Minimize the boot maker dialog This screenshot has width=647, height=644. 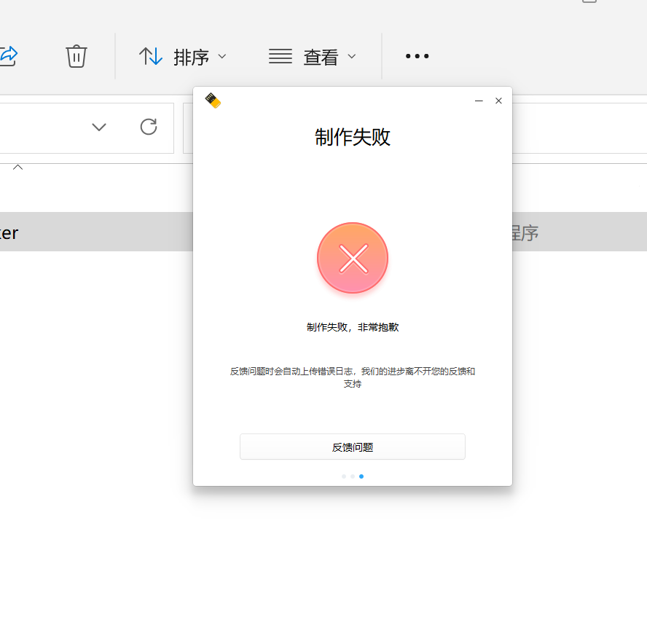[x=479, y=101]
